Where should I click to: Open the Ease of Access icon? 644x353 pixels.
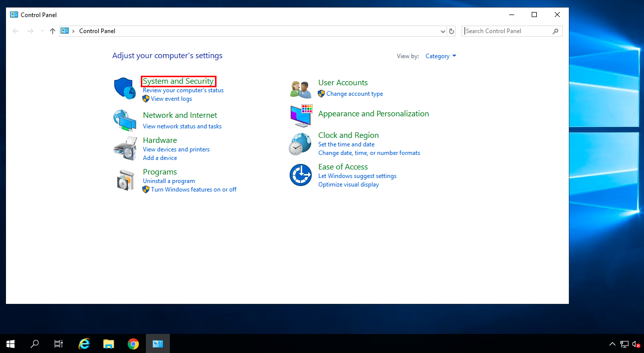pos(301,175)
